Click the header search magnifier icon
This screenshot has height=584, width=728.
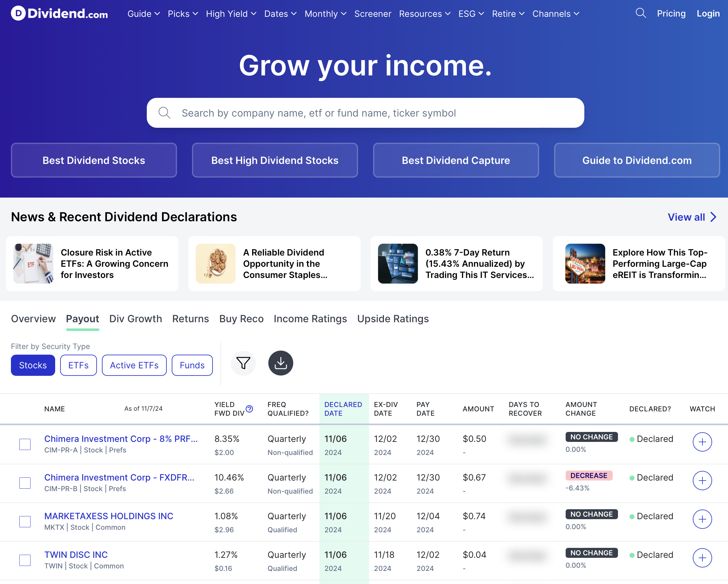tap(640, 13)
